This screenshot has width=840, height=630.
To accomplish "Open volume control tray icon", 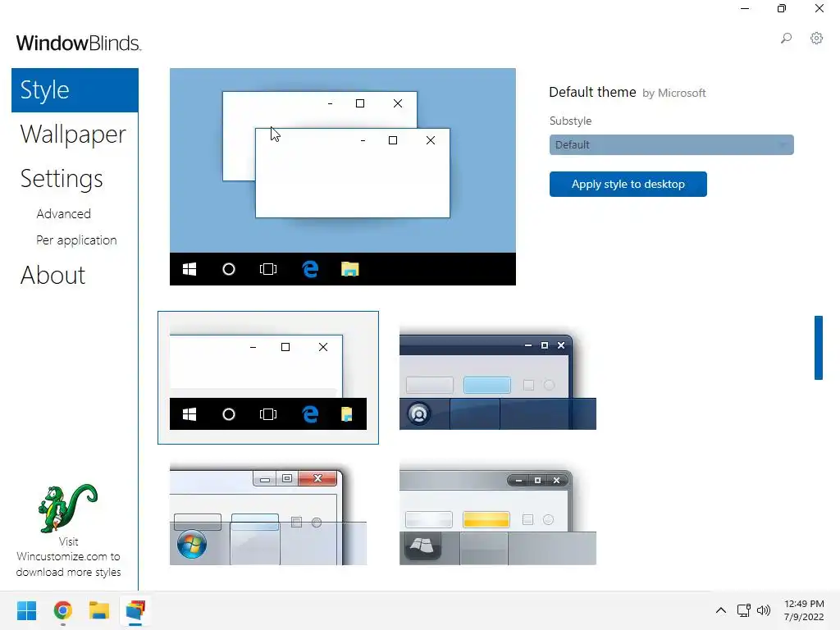I will coord(764,610).
